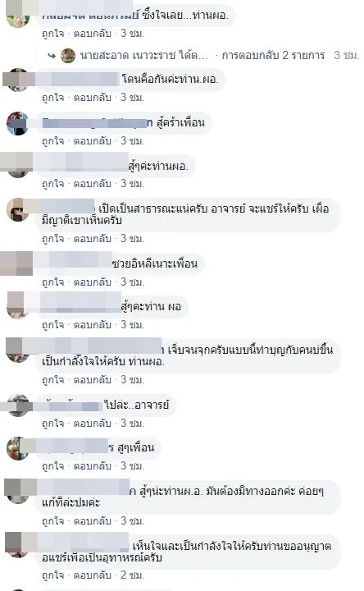Like the comment มันต้องมีทางออกค่ะ
This screenshot has height=591, width=364.
[52, 521]
